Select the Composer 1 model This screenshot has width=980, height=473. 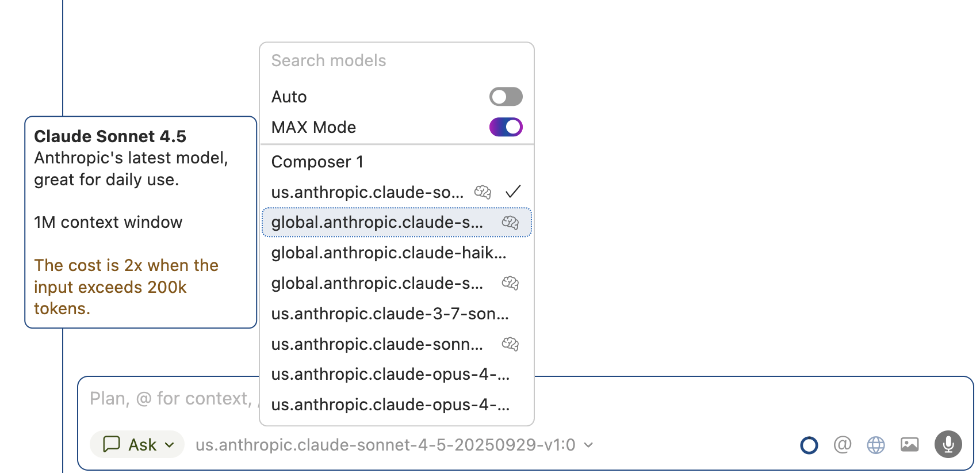(317, 162)
